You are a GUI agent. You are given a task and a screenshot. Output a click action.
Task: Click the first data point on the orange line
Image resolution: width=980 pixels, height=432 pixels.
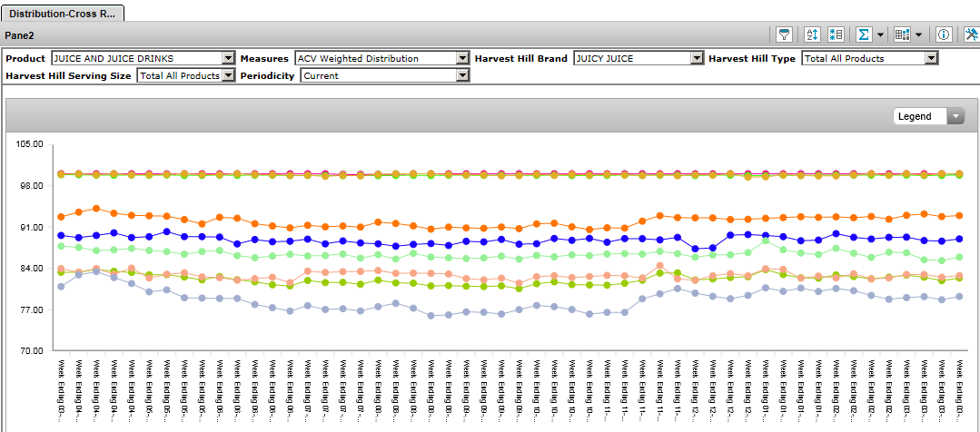point(61,217)
